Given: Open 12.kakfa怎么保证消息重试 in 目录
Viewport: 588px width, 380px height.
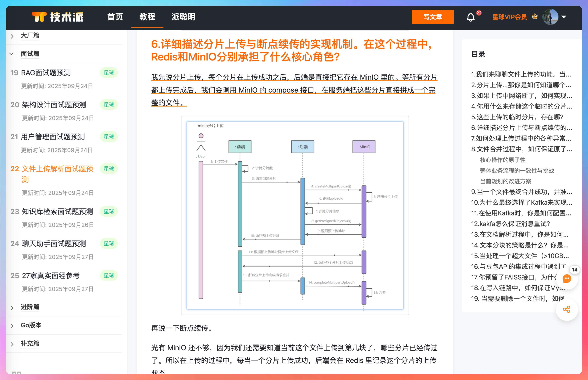Looking at the screenshot, I should (x=510, y=224).
